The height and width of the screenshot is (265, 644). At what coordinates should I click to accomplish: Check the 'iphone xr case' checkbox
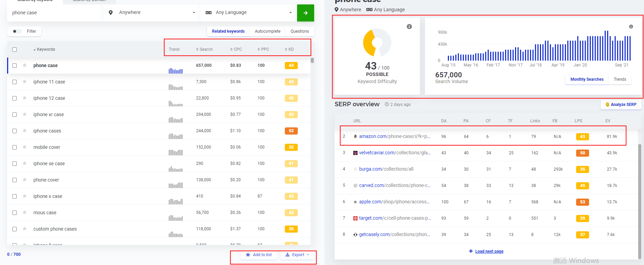click(x=14, y=114)
